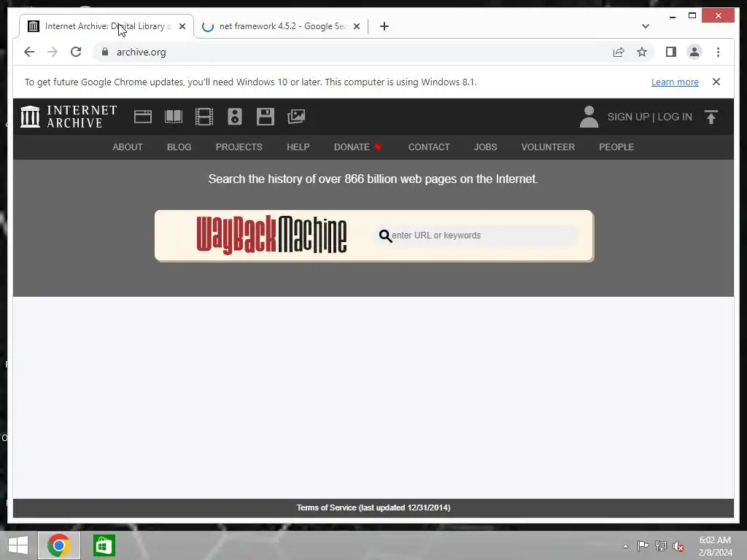Viewport: 747px width, 560px height.
Task: Open the PROJECTS menu item
Action: [239, 147]
